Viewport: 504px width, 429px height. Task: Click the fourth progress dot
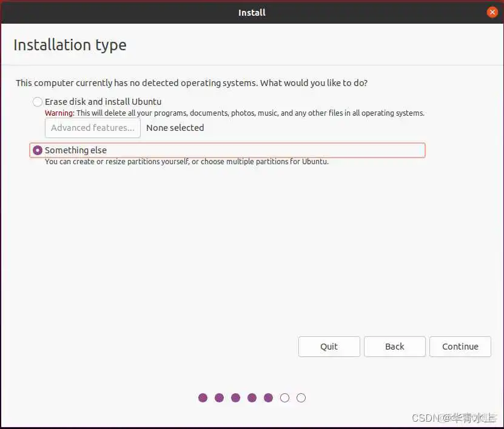click(x=252, y=398)
